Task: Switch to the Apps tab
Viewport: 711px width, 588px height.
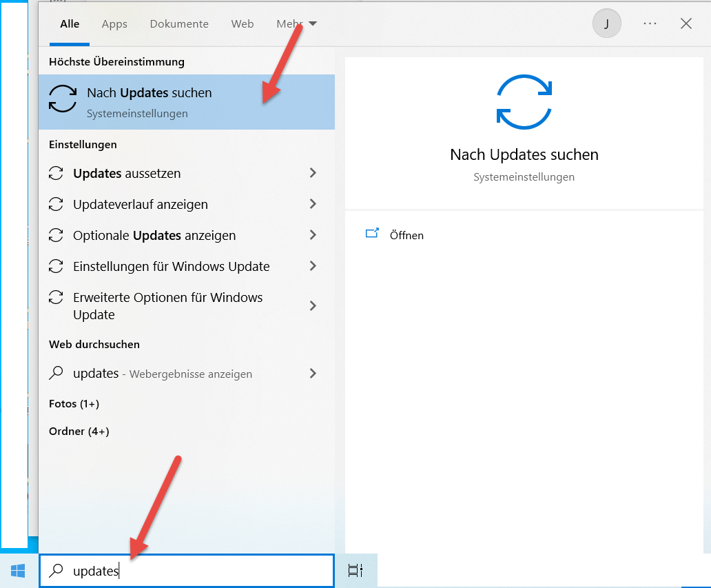Action: pos(114,23)
